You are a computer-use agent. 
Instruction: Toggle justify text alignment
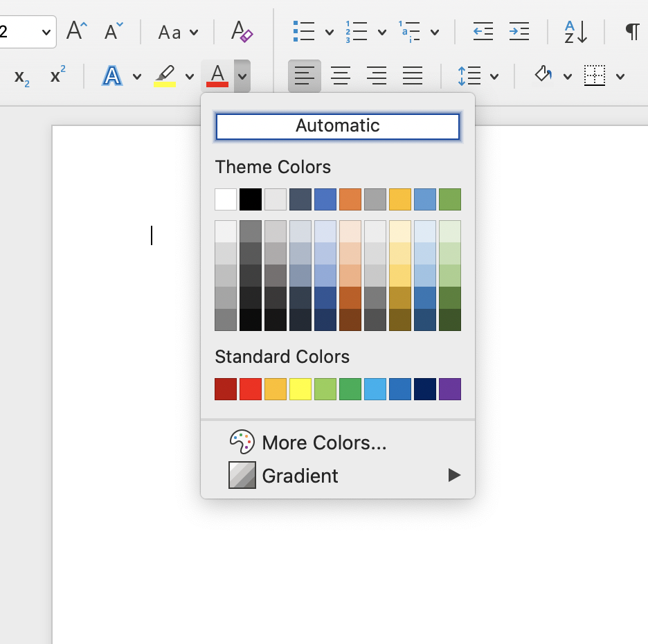click(x=413, y=75)
